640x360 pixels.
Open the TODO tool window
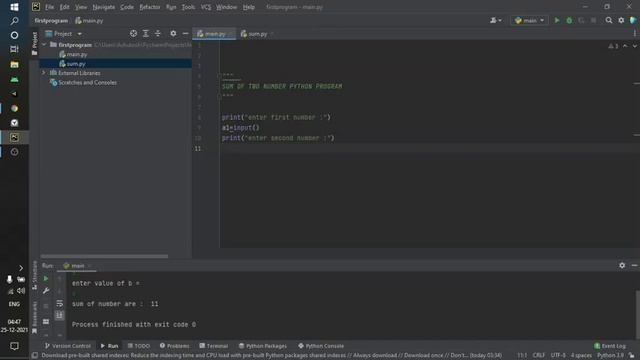(x=139, y=346)
